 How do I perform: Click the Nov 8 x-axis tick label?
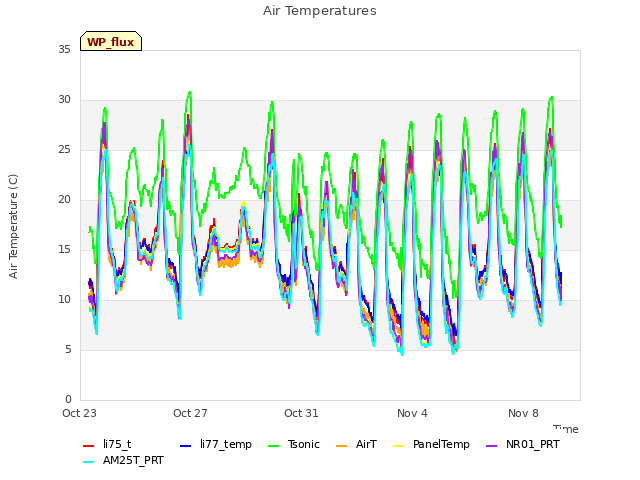pyautogui.click(x=523, y=413)
